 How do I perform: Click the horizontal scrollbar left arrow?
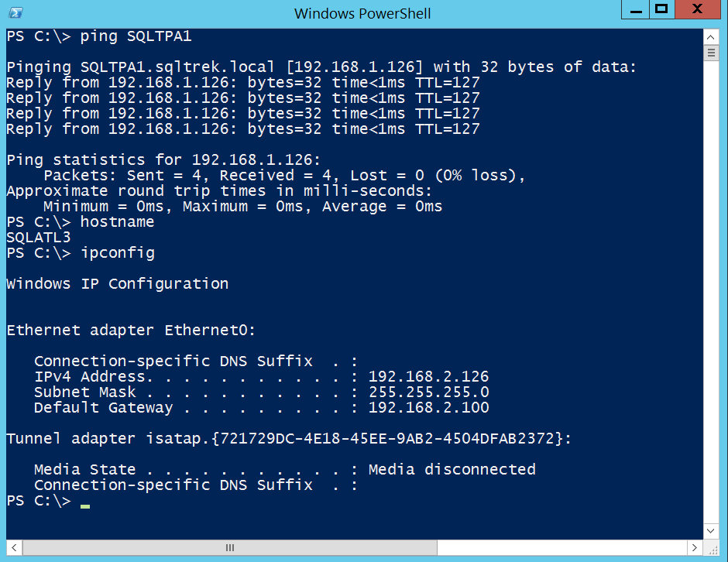click(x=13, y=547)
